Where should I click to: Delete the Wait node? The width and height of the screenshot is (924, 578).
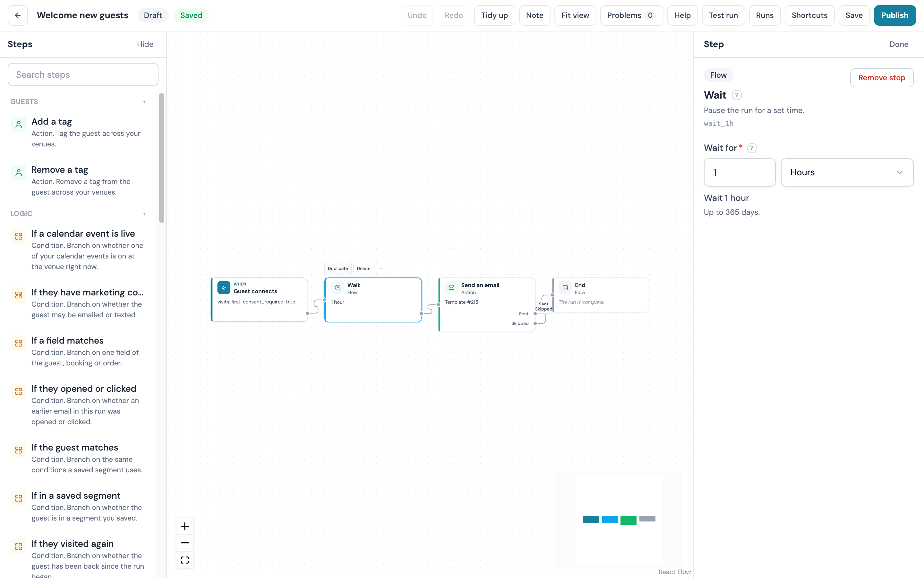[364, 268]
